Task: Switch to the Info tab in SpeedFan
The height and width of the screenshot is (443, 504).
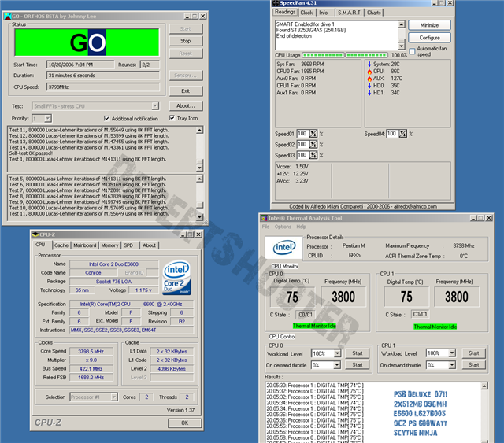Action: [324, 13]
